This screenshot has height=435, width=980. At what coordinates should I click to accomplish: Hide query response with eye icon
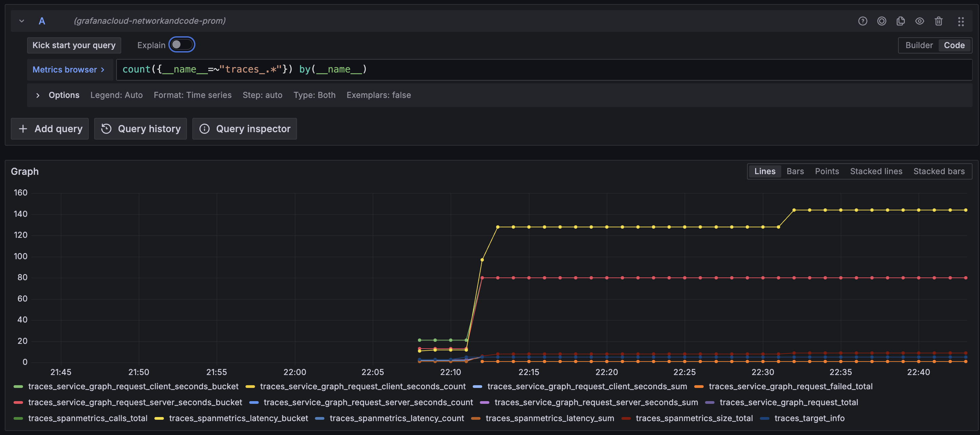[919, 21]
